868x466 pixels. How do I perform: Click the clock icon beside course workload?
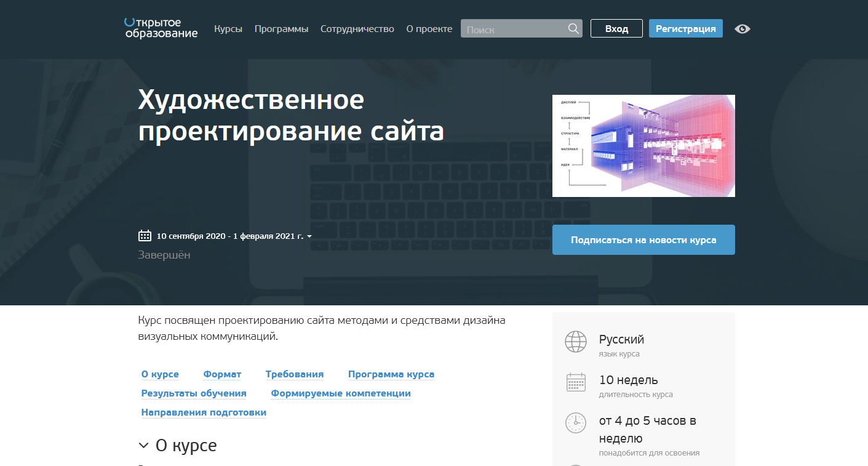click(576, 423)
